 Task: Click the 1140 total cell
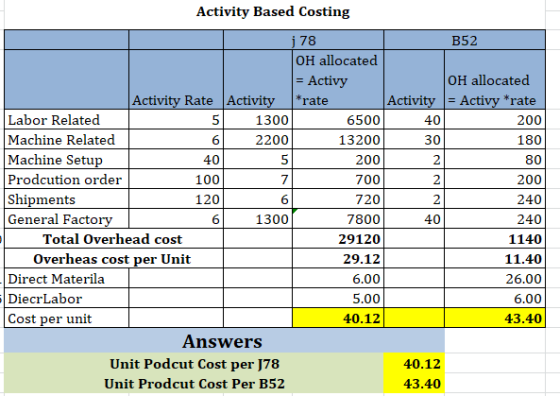(x=495, y=239)
